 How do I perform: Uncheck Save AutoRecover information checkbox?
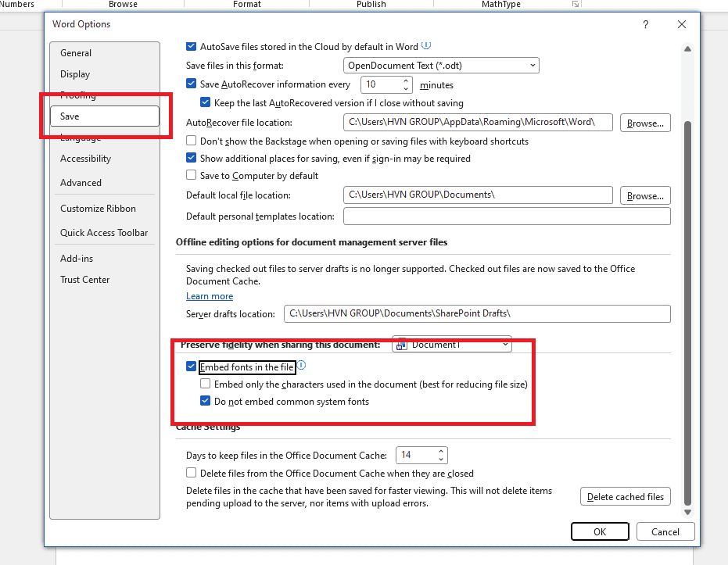pos(191,84)
